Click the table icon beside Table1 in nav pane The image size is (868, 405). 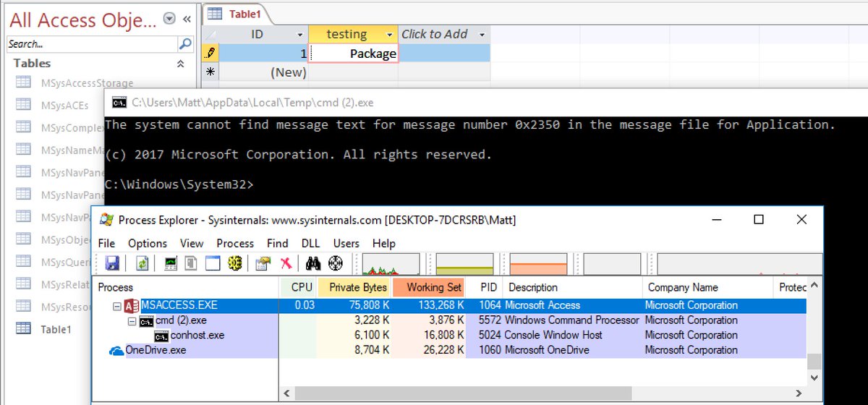pos(23,328)
